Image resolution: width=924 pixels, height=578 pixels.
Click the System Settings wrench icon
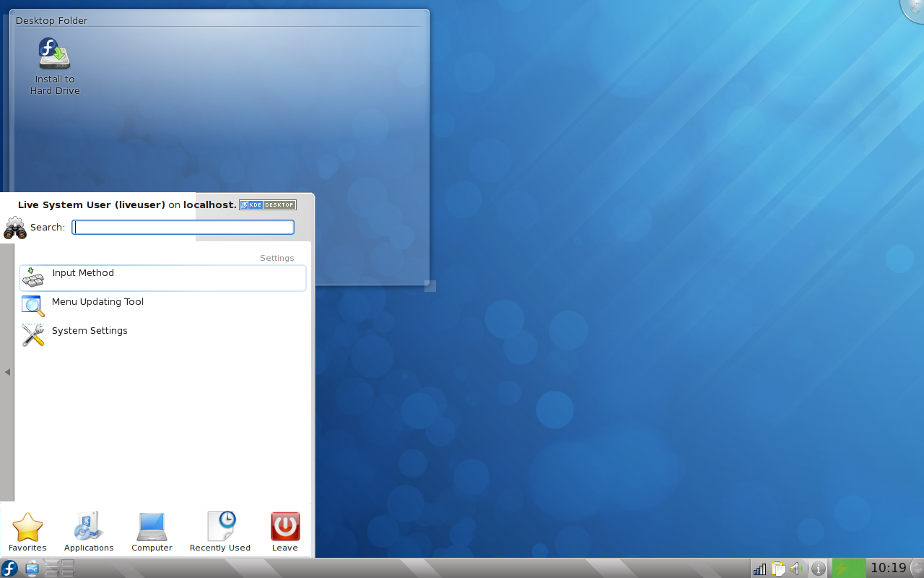coord(33,335)
